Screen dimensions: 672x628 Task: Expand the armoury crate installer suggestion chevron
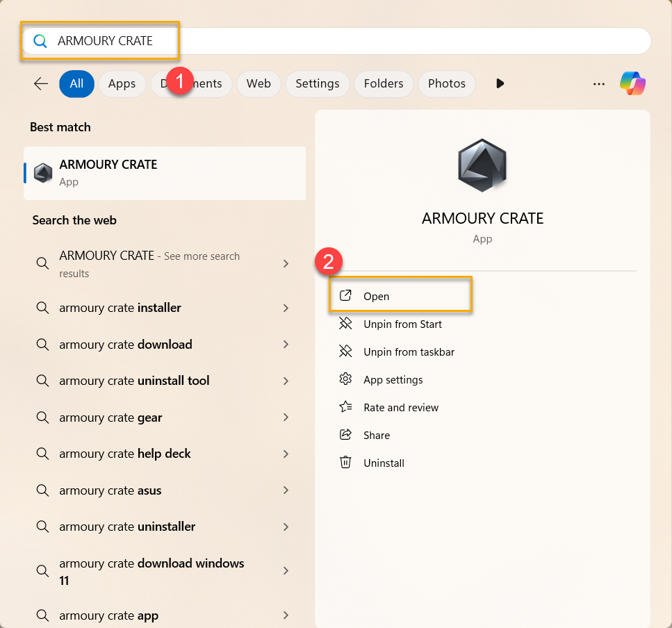click(286, 308)
